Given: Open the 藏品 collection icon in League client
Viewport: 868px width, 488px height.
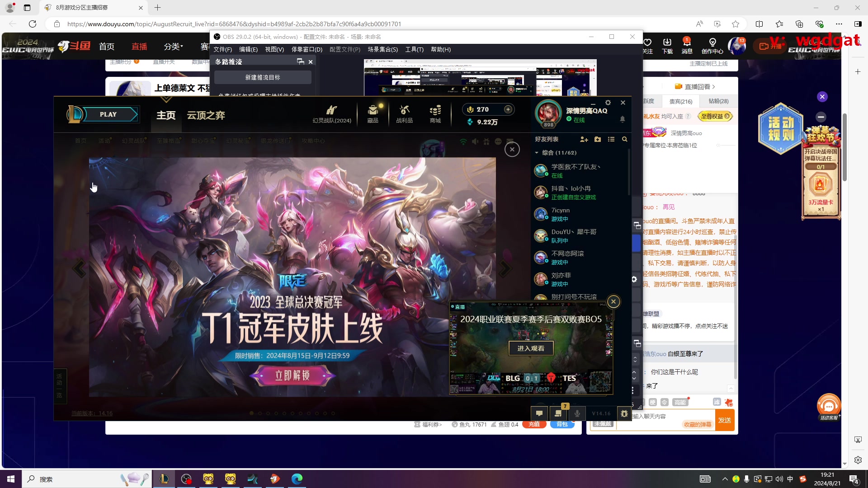Looking at the screenshot, I should click(x=373, y=114).
